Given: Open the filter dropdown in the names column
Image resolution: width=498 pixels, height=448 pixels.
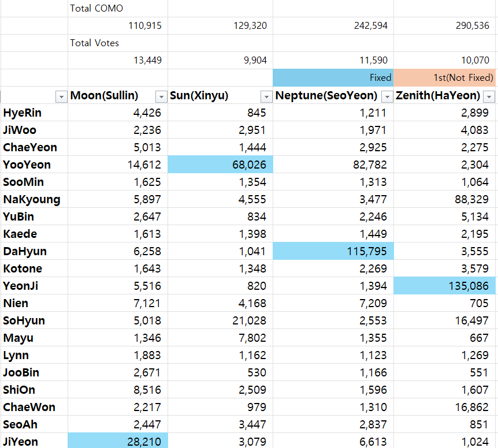Looking at the screenshot, I should [x=61, y=96].
